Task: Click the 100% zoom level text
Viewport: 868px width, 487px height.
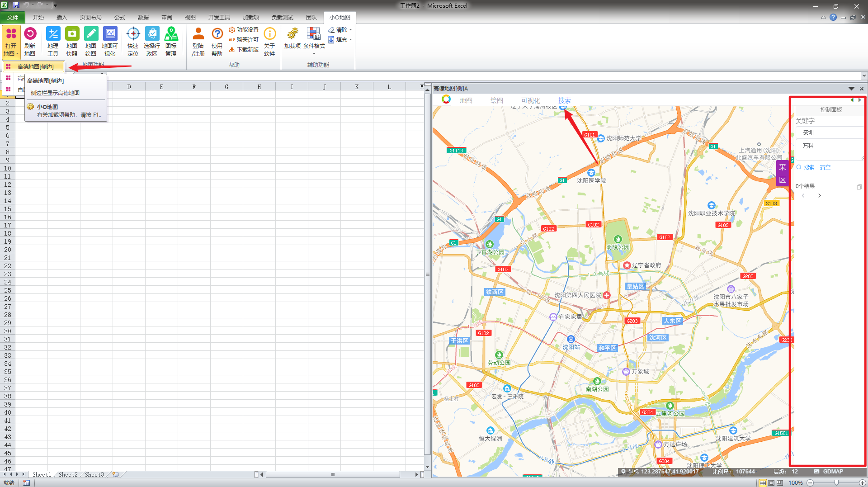Action: point(796,483)
